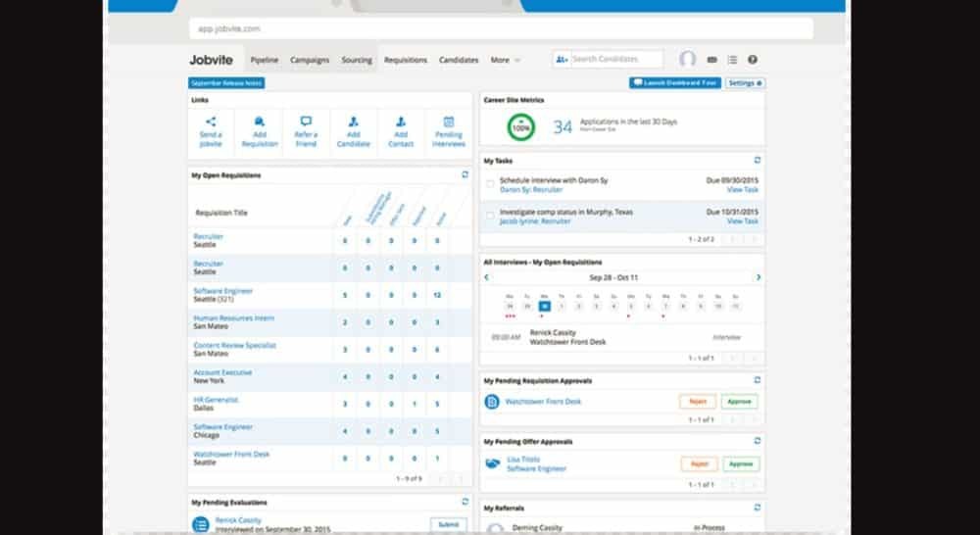Click the user profile avatar

[688, 60]
